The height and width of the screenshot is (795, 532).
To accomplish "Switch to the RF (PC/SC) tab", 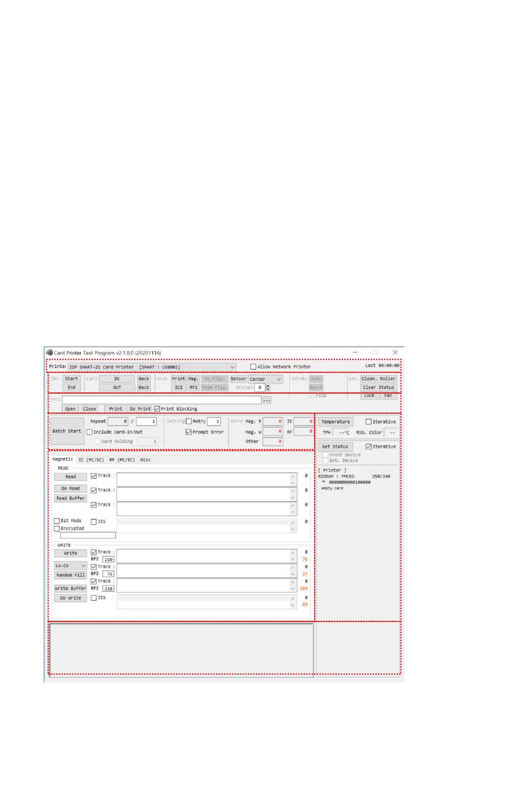I will (122, 460).
